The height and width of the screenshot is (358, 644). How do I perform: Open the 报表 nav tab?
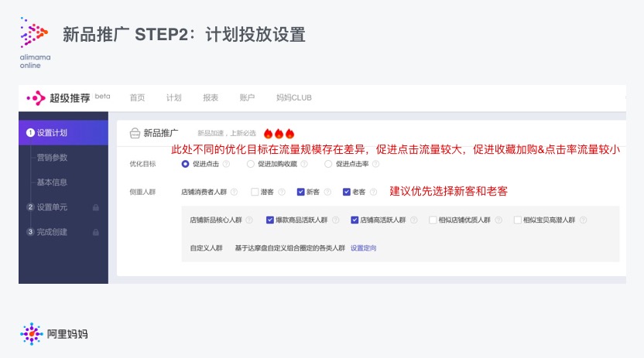211,98
